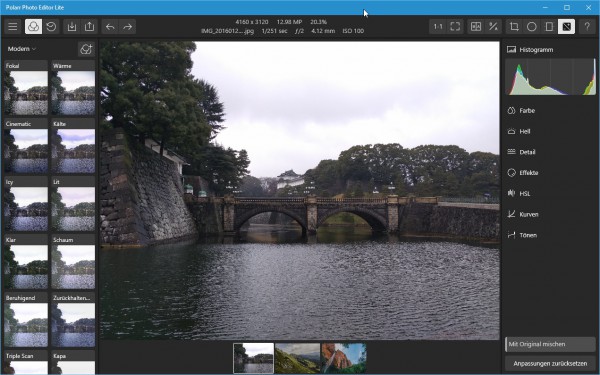Image resolution: width=600 pixels, height=375 pixels.
Task: Apply the Triple Scan filter
Action: 26,363
